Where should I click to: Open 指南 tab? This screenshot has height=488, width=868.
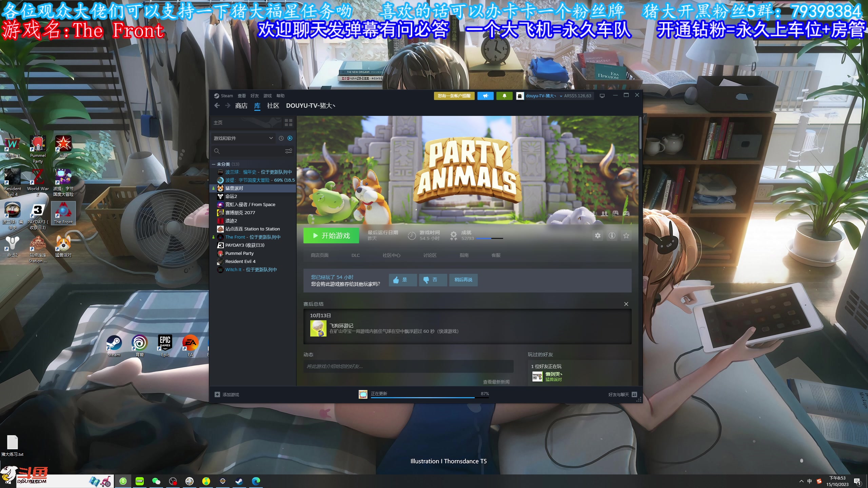coord(464,255)
